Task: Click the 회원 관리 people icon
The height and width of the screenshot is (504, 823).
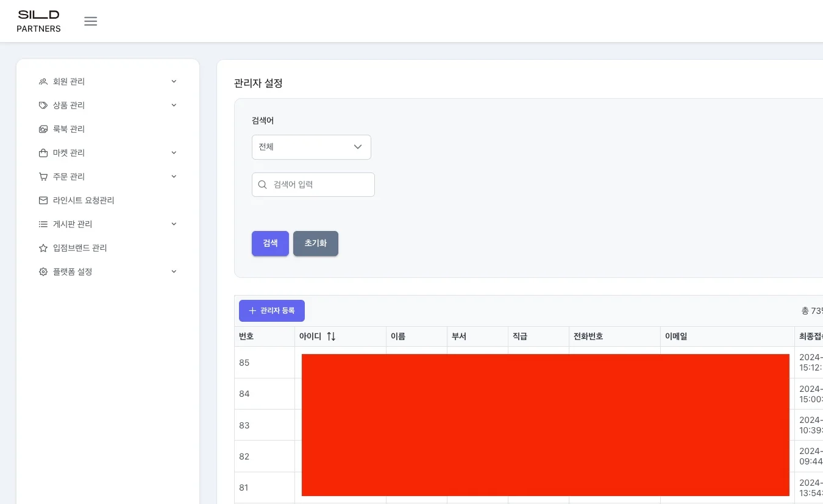Action: (x=43, y=82)
